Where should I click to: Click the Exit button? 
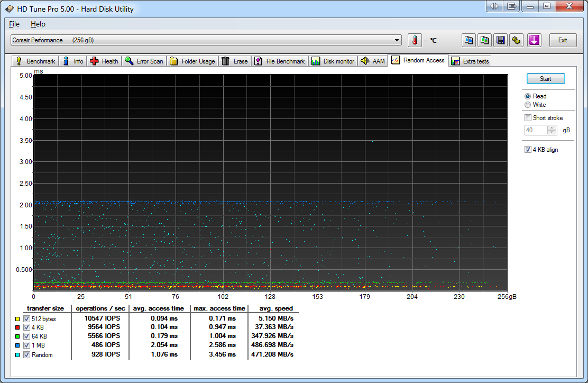(x=563, y=40)
